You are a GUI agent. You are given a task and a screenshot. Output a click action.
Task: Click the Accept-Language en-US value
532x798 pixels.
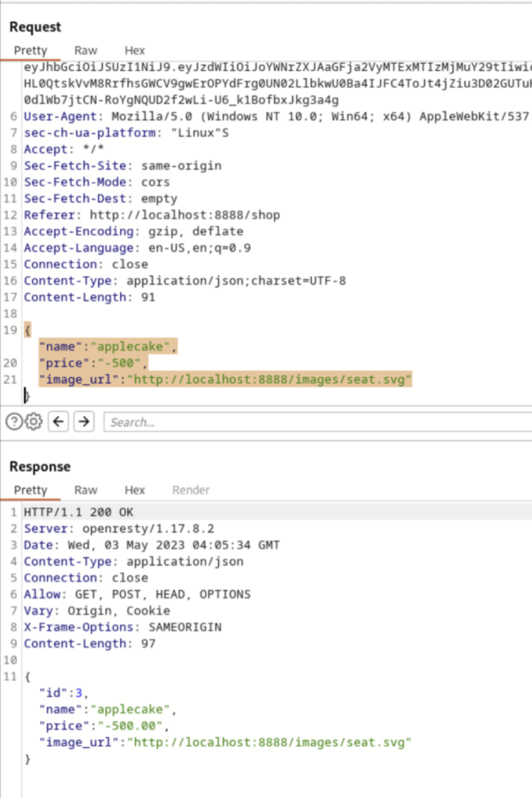point(200,248)
